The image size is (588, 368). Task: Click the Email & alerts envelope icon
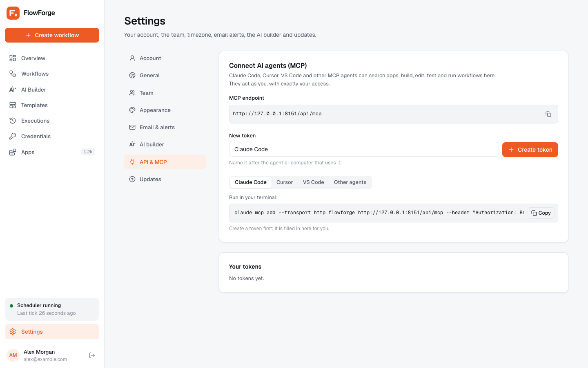(x=132, y=127)
